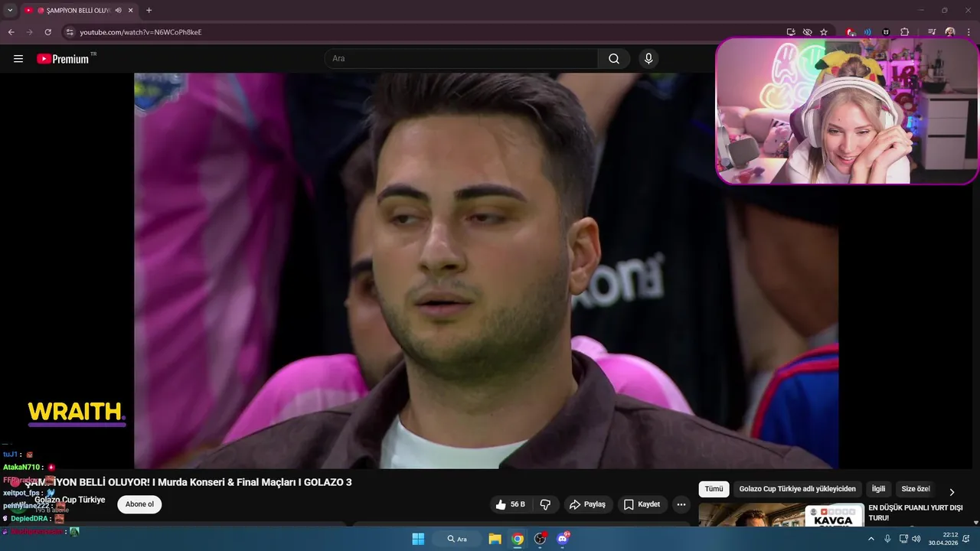Go back in browser history
Screen dimensions: 980x551
pyautogui.click(x=11, y=32)
